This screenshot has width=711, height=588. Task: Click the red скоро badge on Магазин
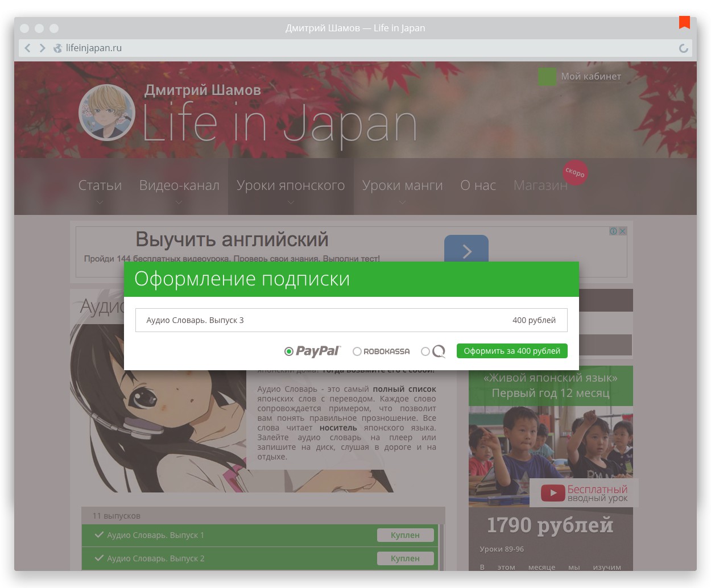[575, 172]
